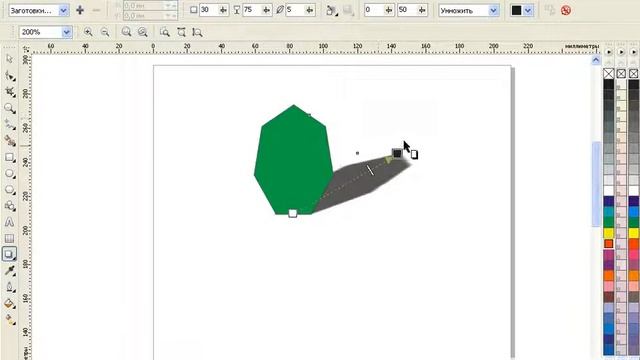Click the black shadow end handle
Image resolution: width=640 pixels, height=360 pixels.
[x=397, y=153]
